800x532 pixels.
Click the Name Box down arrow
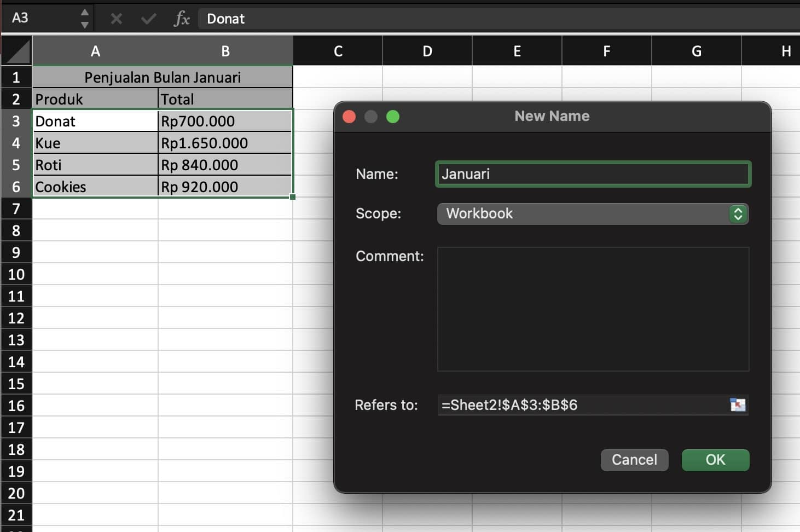click(x=84, y=24)
